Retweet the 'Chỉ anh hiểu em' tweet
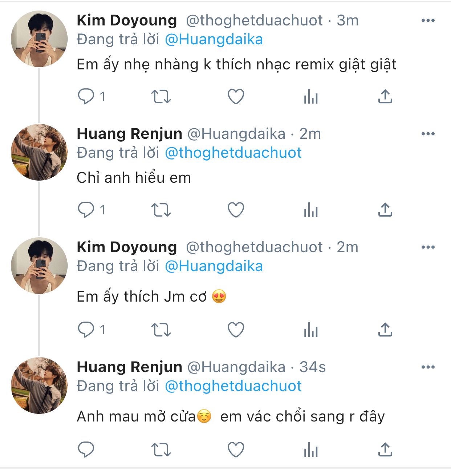This screenshot has height=476, width=451. coord(161,210)
